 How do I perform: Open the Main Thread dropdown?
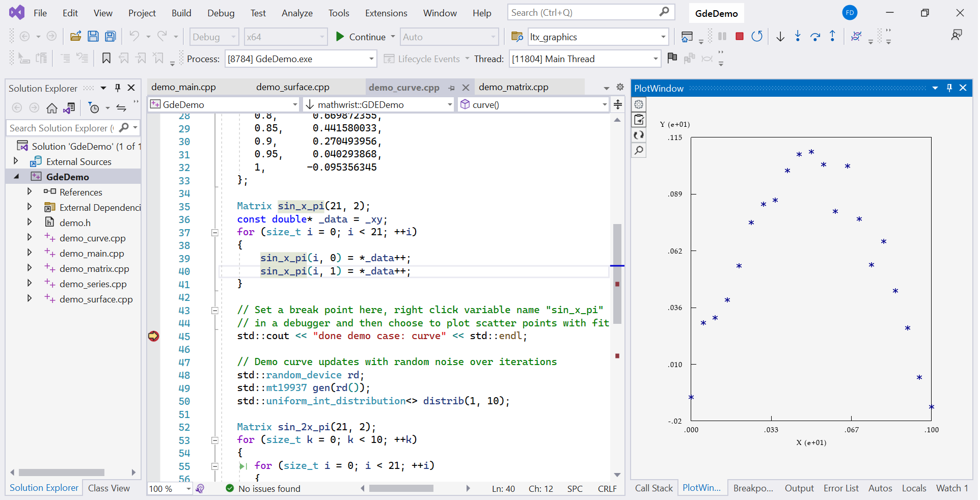coord(656,59)
